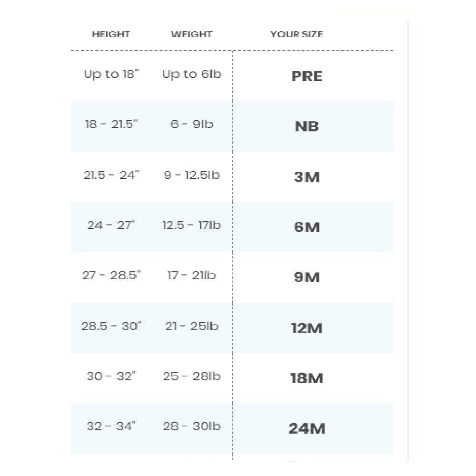Click the Up to 6lb weight cell

[191, 74]
